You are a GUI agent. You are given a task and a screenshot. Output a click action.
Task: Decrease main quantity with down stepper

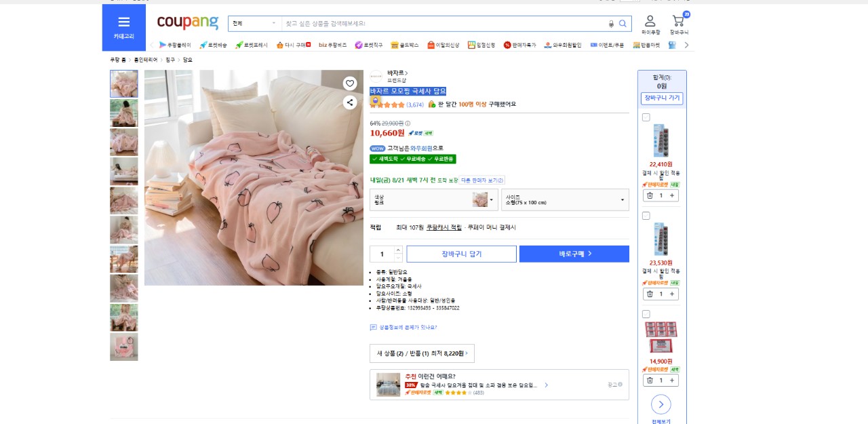398,258
